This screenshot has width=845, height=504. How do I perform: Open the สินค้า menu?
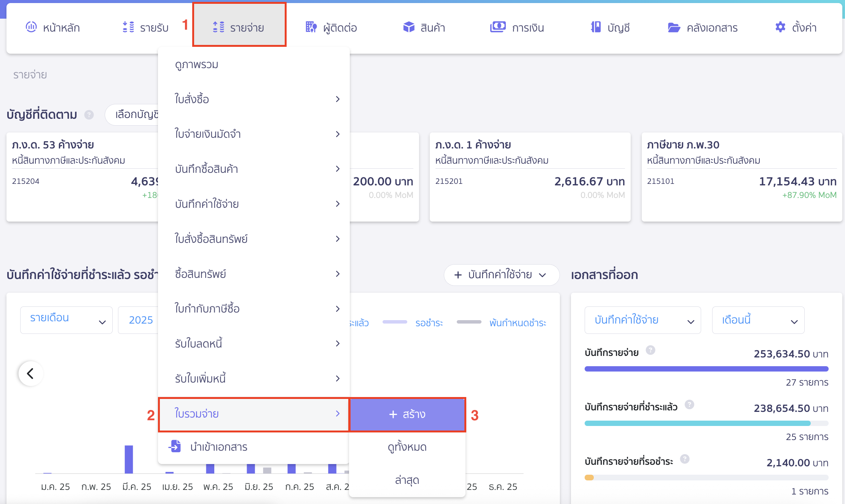click(x=424, y=27)
